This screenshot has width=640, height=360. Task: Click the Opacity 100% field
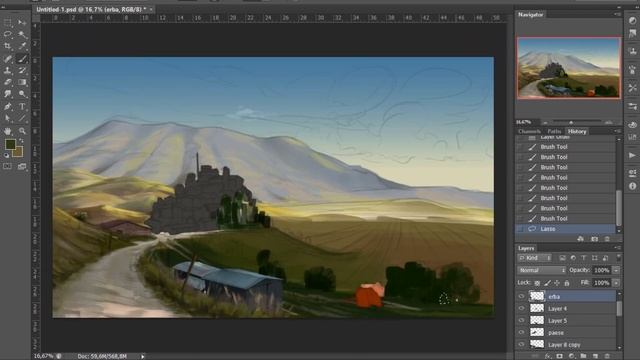602,270
